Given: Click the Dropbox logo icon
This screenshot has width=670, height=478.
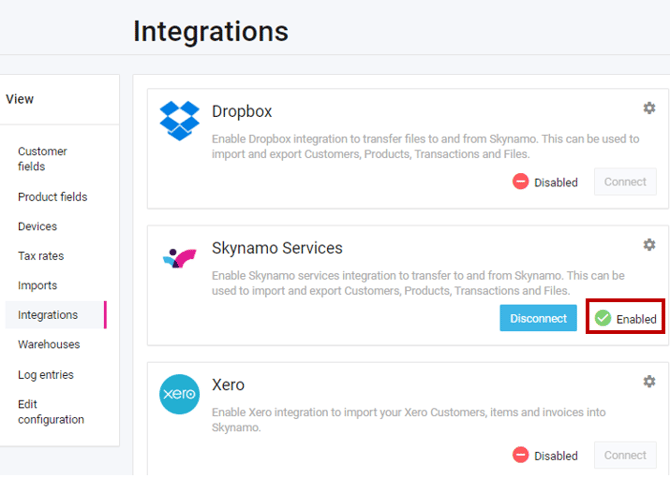Looking at the screenshot, I should click(x=180, y=121).
